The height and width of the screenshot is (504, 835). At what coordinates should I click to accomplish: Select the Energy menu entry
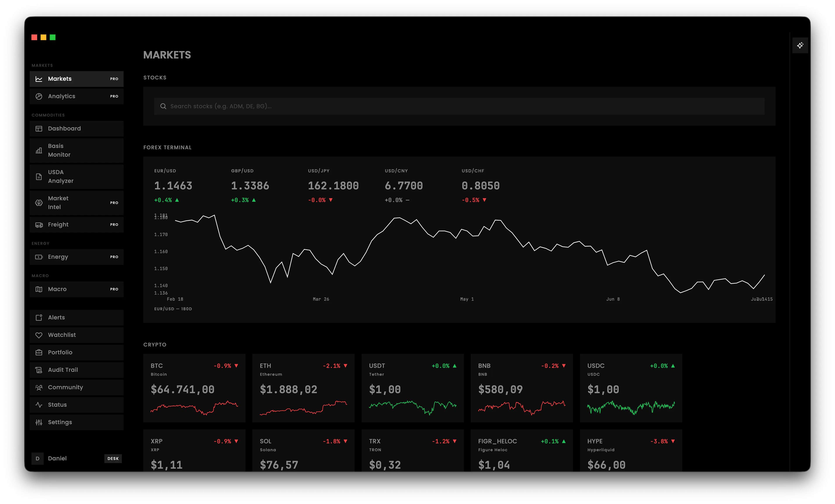tap(77, 257)
